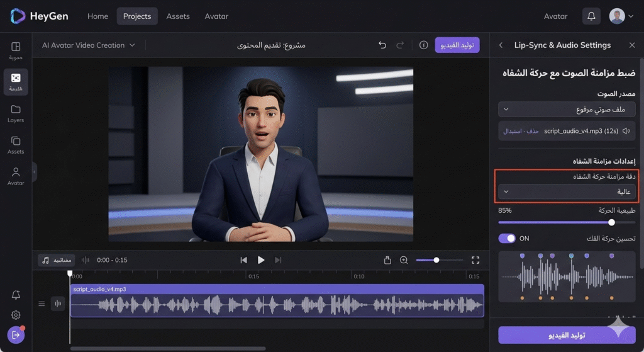644x352 pixels.
Task: Adjust the motion naturalness slider at 85%
Action: [x=611, y=222]
